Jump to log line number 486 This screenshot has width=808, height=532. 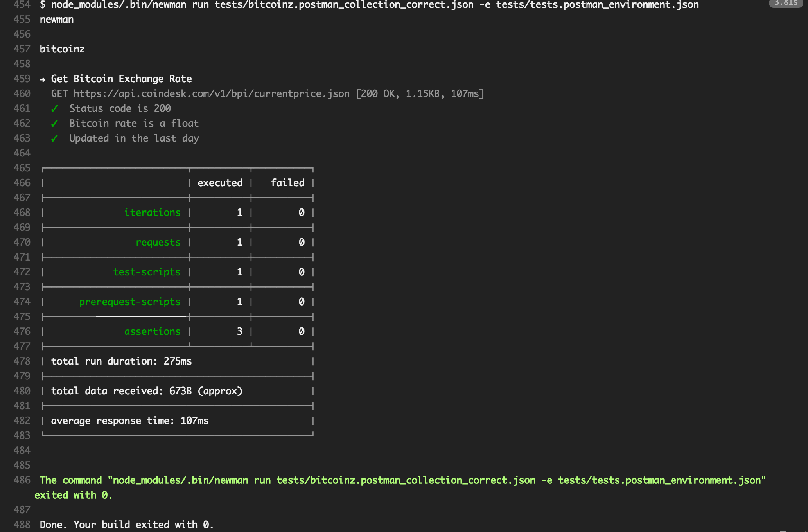click(22, 480)
